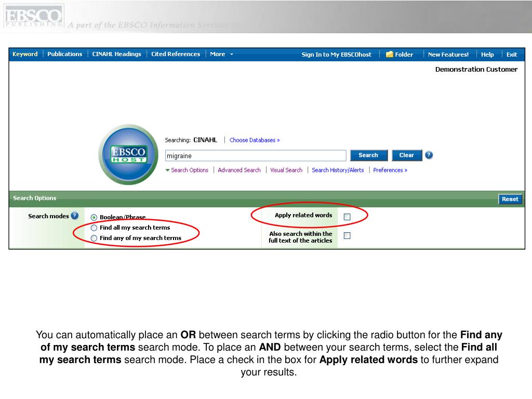Open Visual Search link
Image resolution: width=532 pixels, height=399 pixels.
[286, 170]
